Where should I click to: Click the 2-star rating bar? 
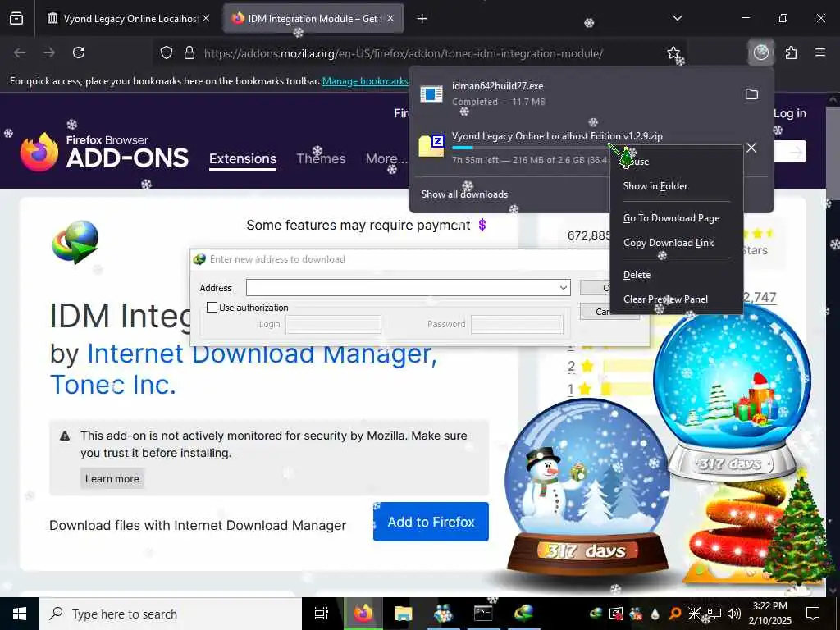[628, 366]
